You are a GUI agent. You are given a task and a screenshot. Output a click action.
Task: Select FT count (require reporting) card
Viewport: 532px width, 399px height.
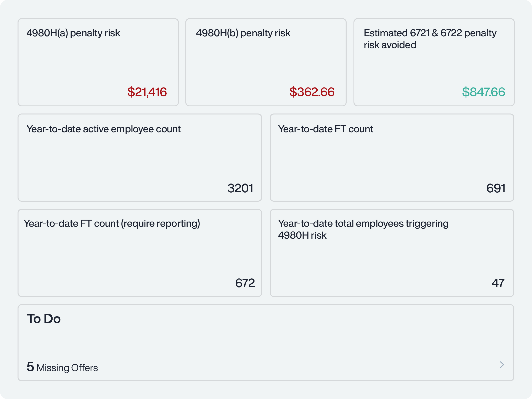pos(140,253)
